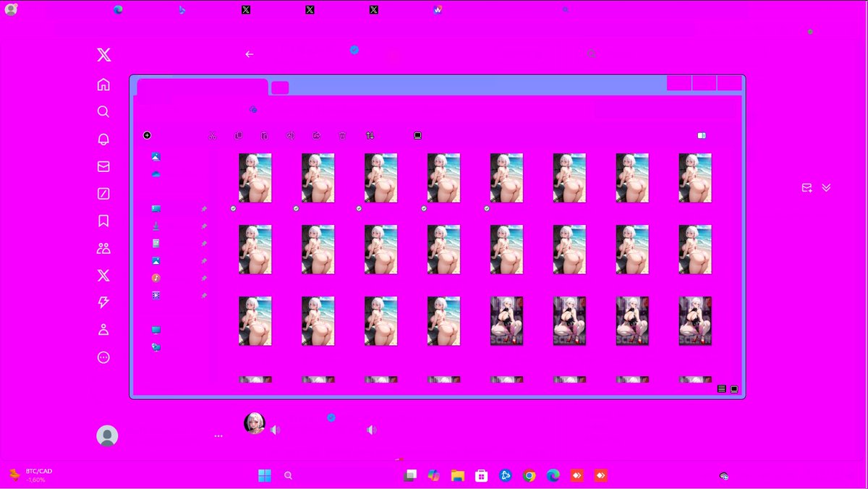Open Network in Explorer navigation pane
The height and width of the screenshot is (489, 868).
point(156,347)
